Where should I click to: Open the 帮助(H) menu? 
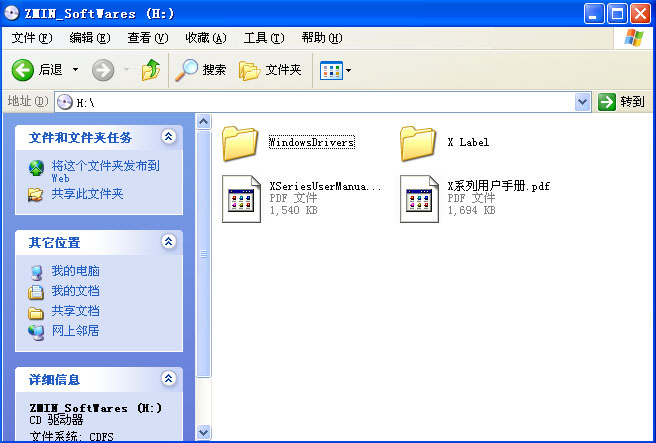[322, 38]
